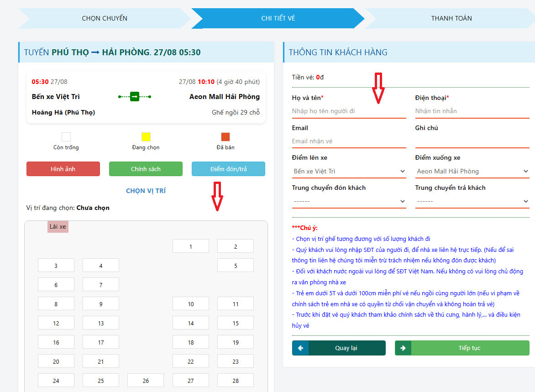Open the green Chính sách button

146,169
